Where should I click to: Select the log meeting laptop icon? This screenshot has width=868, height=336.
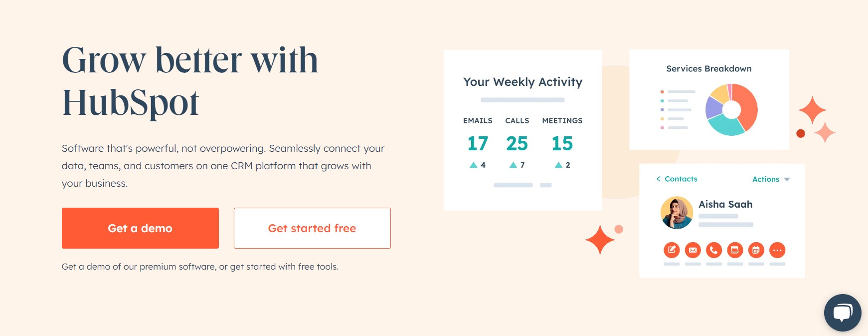coord(735,250)
